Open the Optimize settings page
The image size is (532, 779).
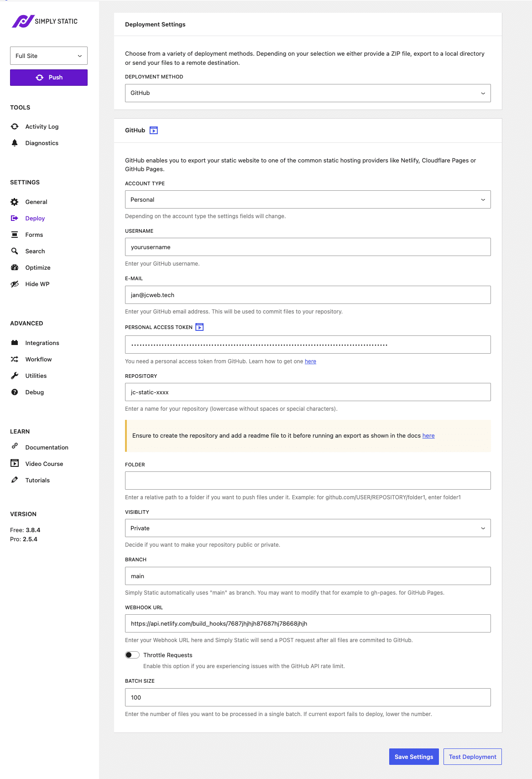(38, 267)
